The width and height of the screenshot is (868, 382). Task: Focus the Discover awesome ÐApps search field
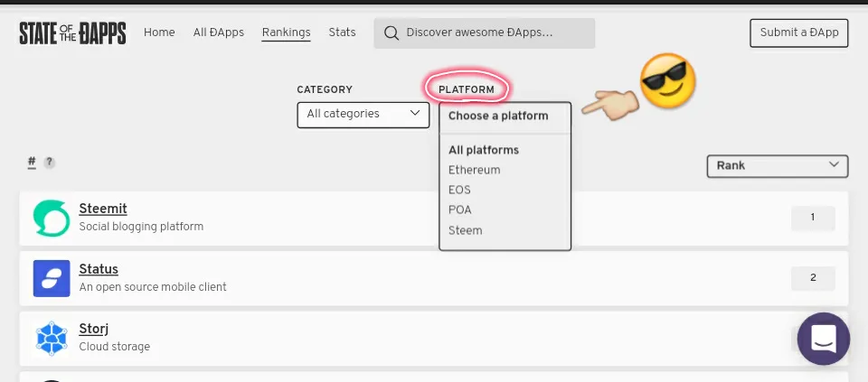click(x=485, y=33)
